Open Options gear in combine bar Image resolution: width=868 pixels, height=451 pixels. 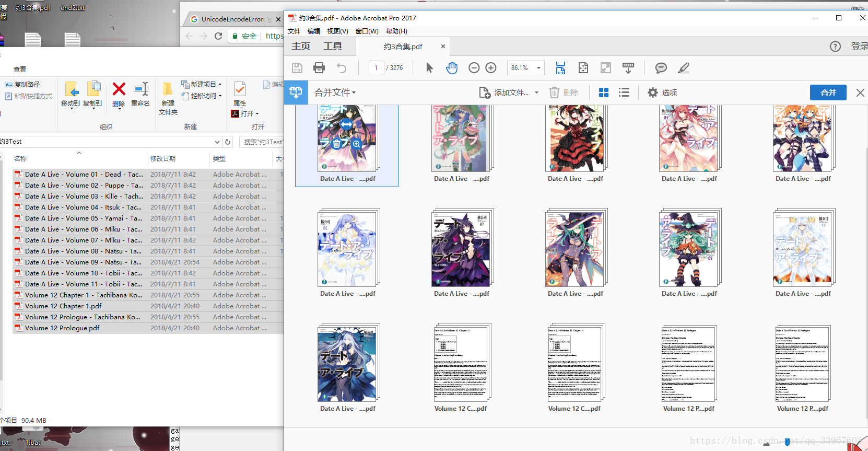click(653, 92)
